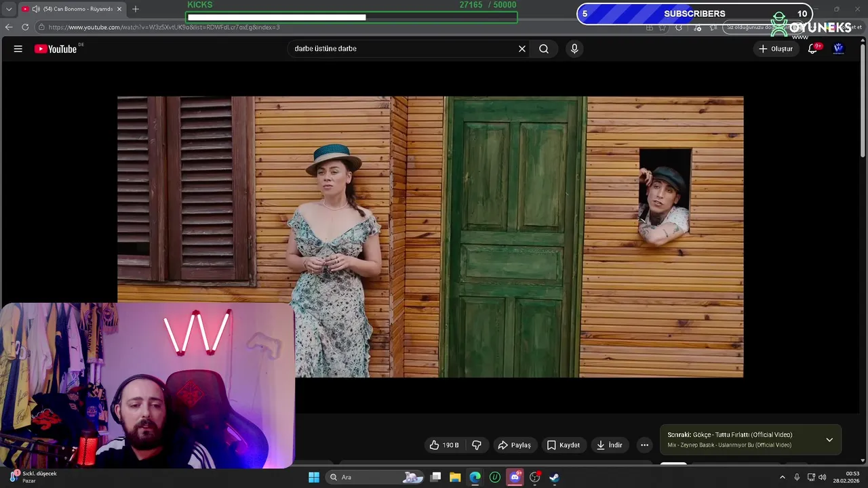Viewport: 868px width, 488px height.
Task: Open the YouTube hamburger guide menu
Action: (18, 49)
